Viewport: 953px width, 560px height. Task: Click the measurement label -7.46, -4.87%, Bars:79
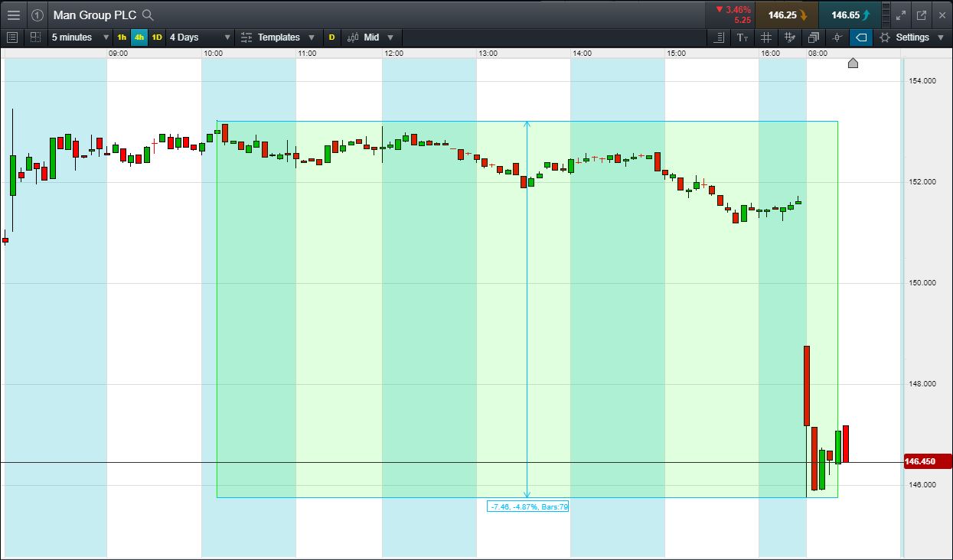pyautogui.click(x=528, y=506)
